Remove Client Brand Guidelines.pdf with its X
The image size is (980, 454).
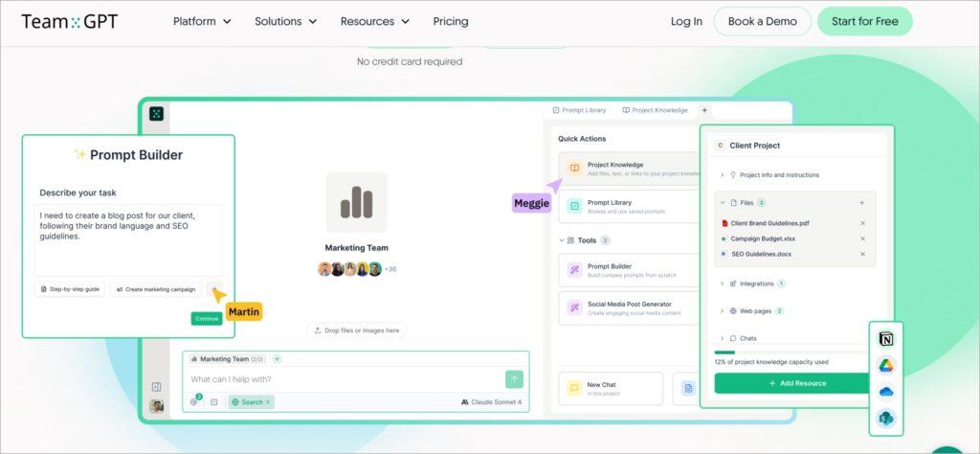tap(861, 223)
